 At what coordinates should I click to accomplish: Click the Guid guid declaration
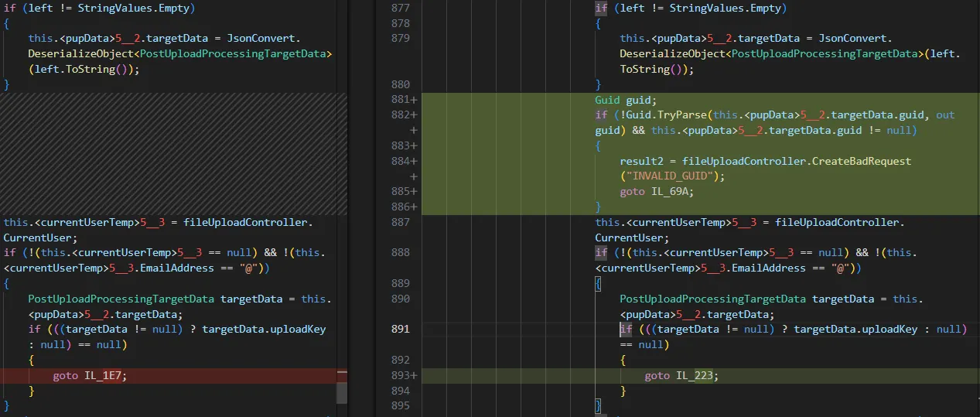625,100
